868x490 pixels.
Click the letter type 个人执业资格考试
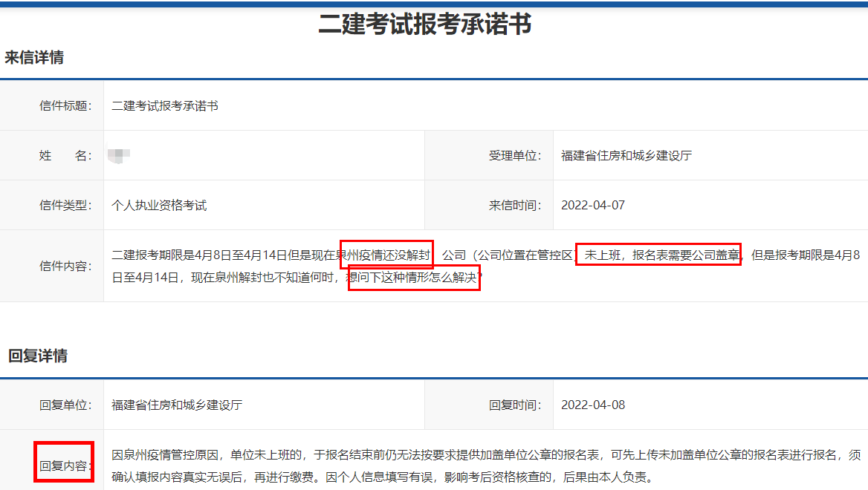(x=158, y=205)
